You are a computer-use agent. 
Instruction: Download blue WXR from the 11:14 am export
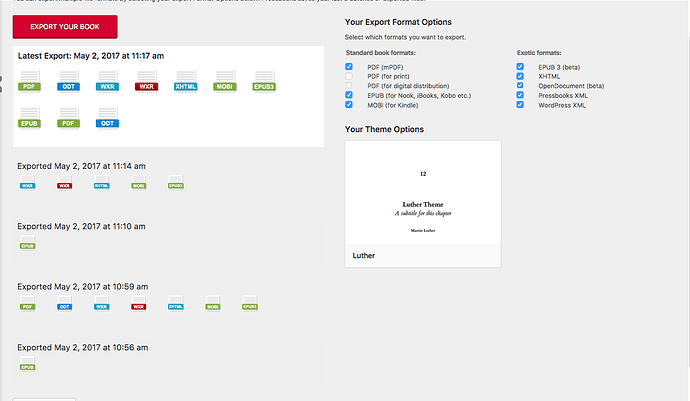(27, 182)
